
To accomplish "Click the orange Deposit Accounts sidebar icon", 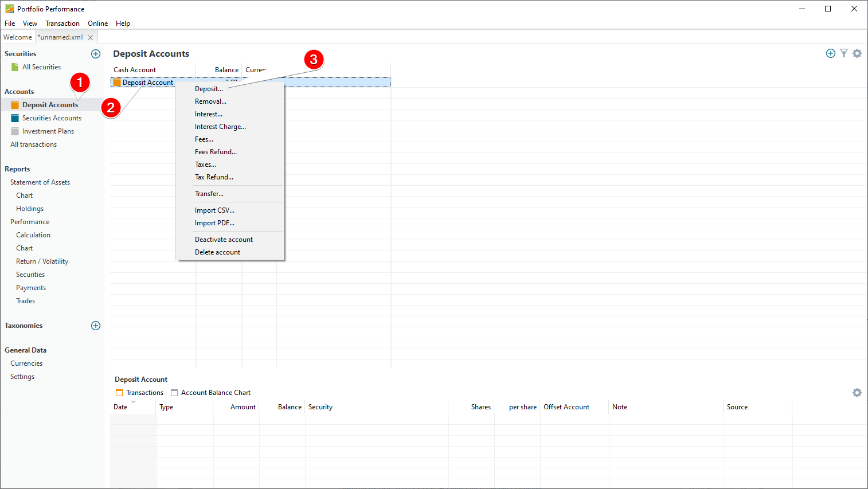I will 15,105.
